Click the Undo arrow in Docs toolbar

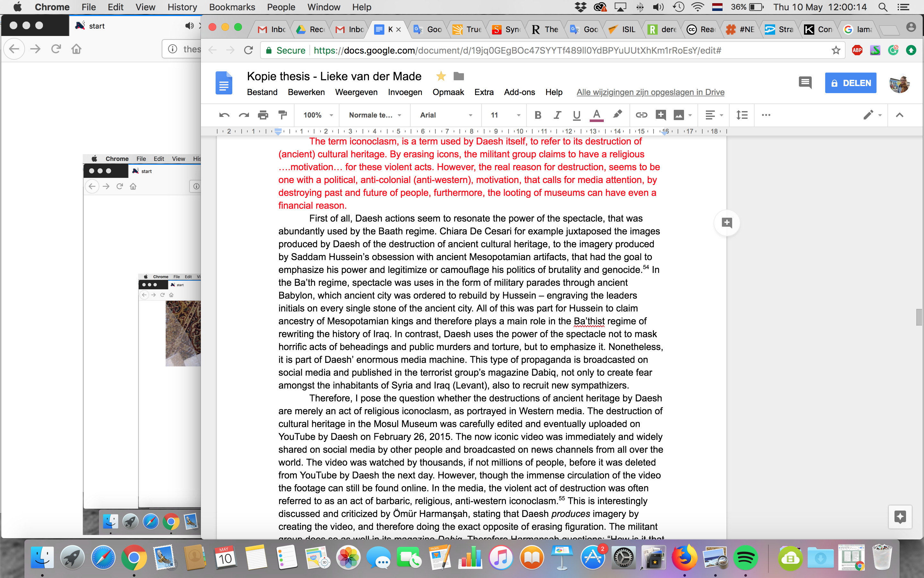click(x=224, y=115)
